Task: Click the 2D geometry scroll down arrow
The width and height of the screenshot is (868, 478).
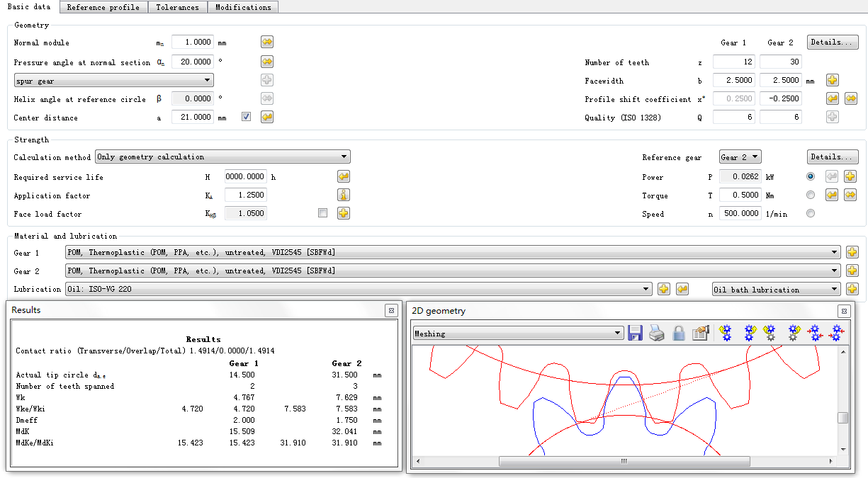Action: point(842,449)
